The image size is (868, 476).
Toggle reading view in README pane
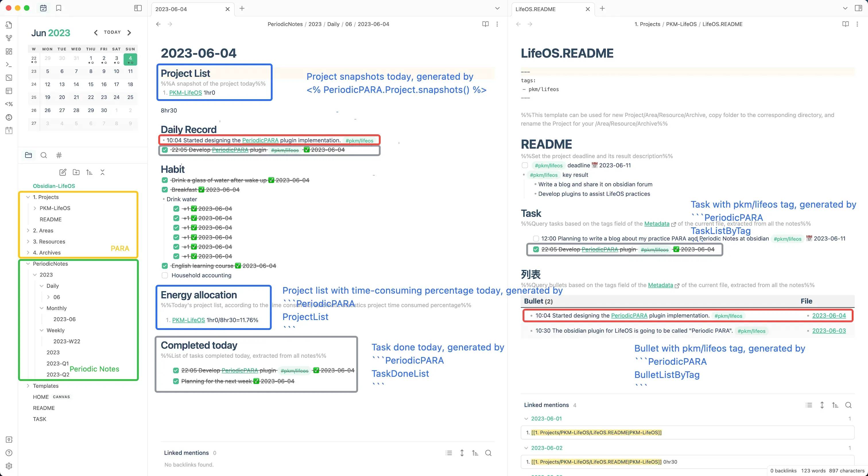tap(845, 24)
